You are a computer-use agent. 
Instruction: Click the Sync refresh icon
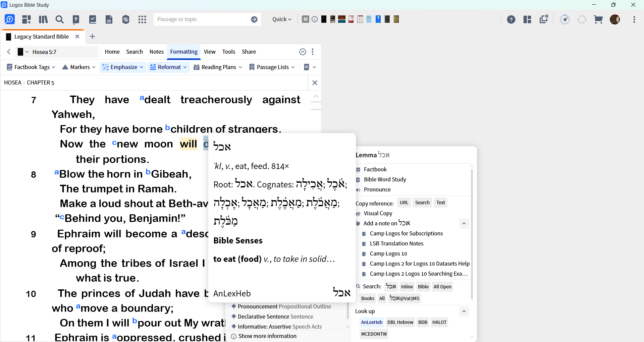(582, 19)
